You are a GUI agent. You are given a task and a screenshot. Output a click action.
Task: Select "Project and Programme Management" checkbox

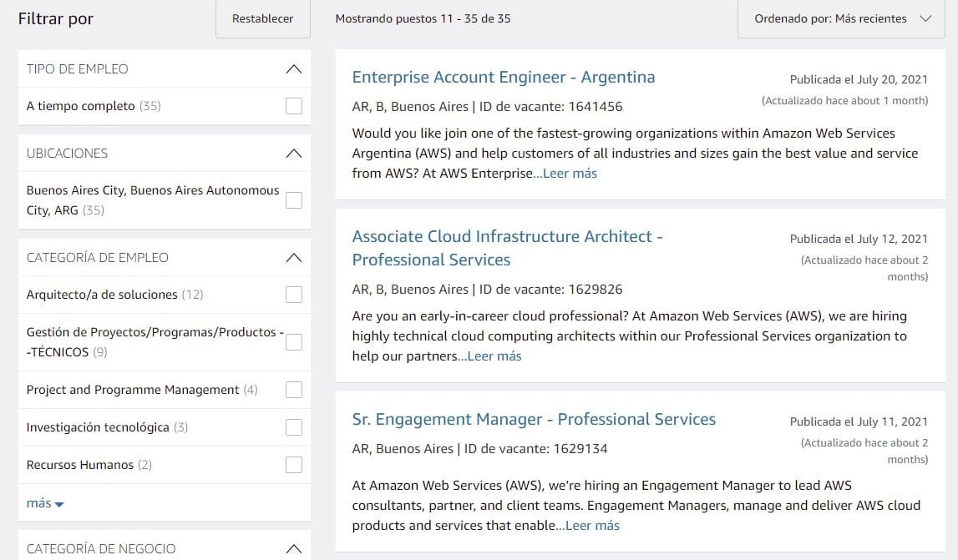(293, 389)
